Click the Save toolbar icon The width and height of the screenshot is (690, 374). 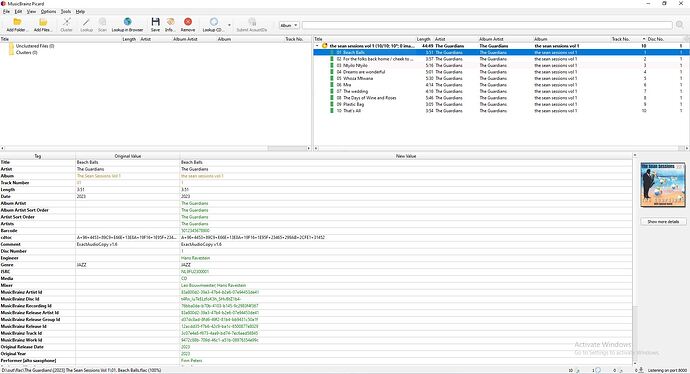(155, 22)
